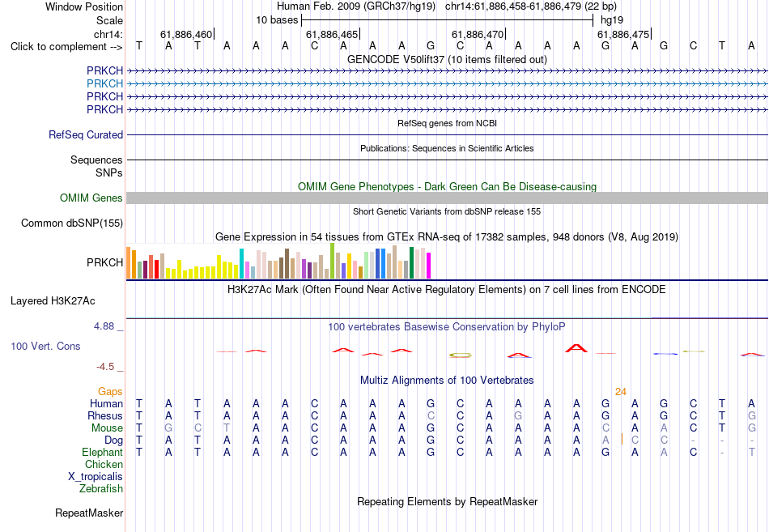Click the Common dbSNP(155) label
Image resolution: width=769 pixels, height=532 pixels.
pos(71,223)
